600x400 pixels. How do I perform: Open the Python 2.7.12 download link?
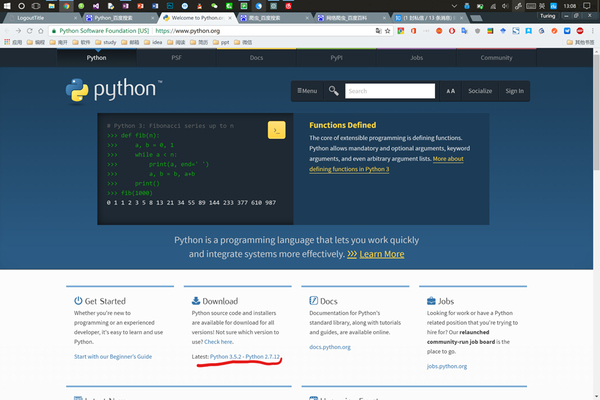point(262,356)
